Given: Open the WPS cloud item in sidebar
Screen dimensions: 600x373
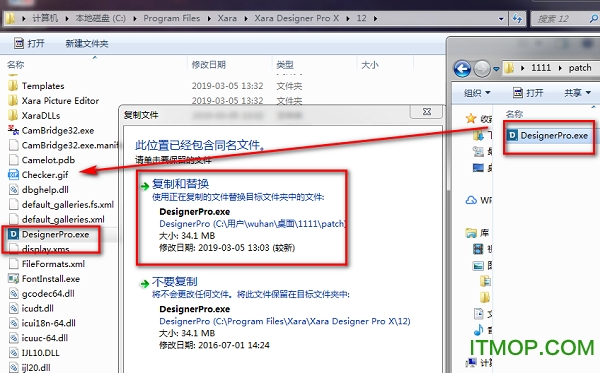Looking at the screenshot, I should pos(478,200).
